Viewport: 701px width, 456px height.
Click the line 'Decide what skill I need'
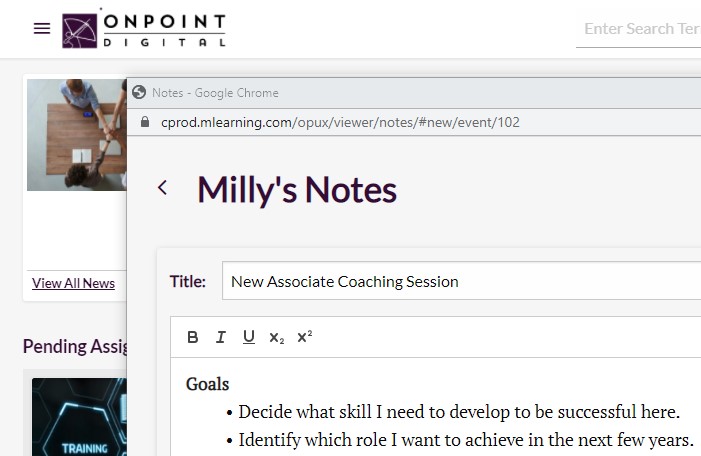coord(459,412)
